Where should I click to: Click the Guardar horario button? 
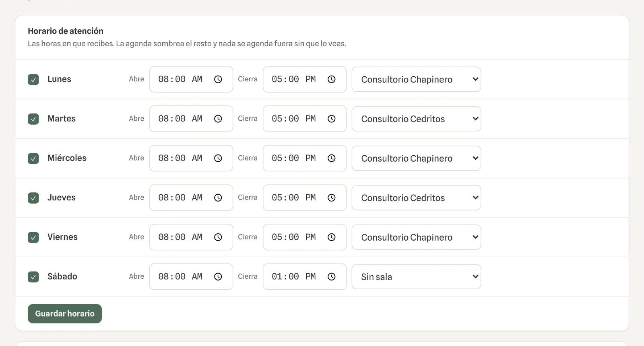65,313
